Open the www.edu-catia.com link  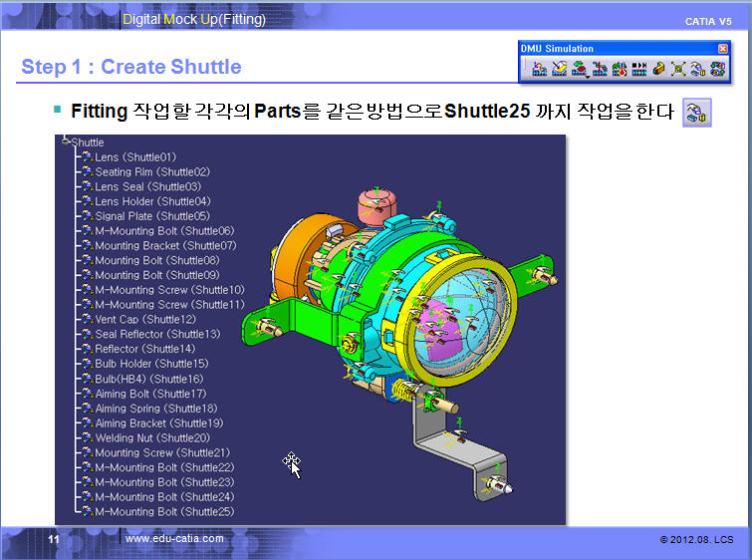(174, 538)
